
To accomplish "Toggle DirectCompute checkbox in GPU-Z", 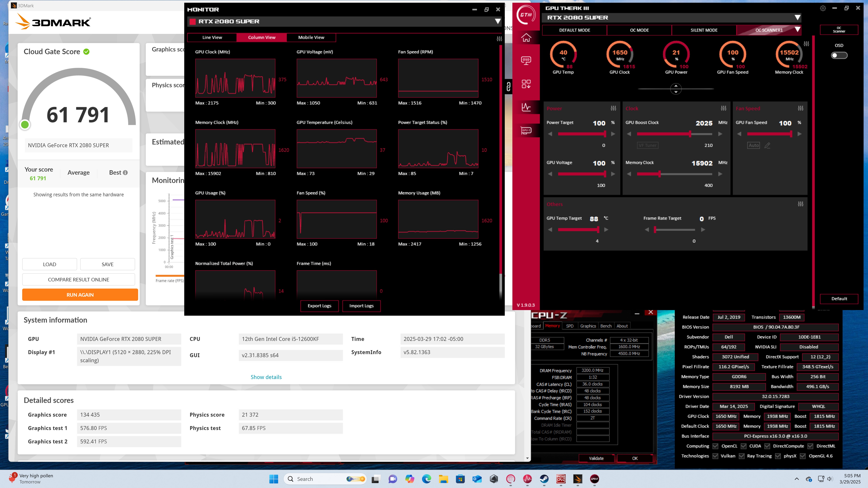I will click(x=767, y=446).
